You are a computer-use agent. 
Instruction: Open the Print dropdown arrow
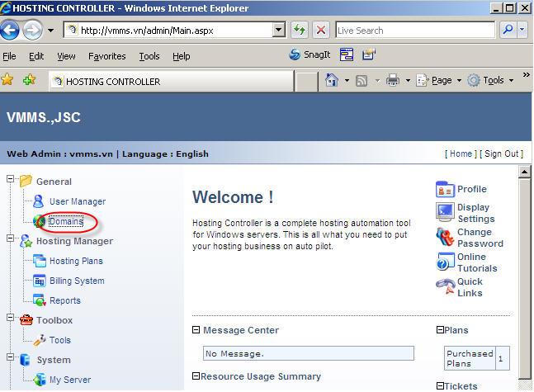(408, 81)
